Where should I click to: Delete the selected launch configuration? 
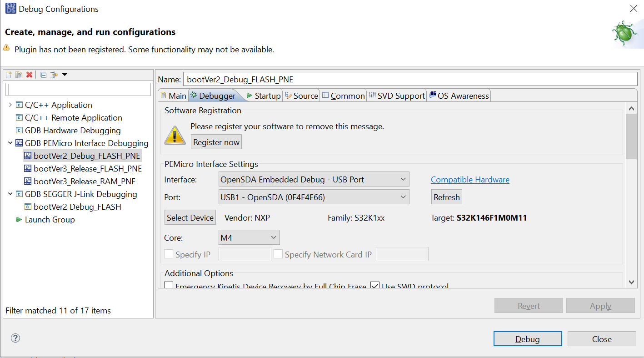coord(29,74)
